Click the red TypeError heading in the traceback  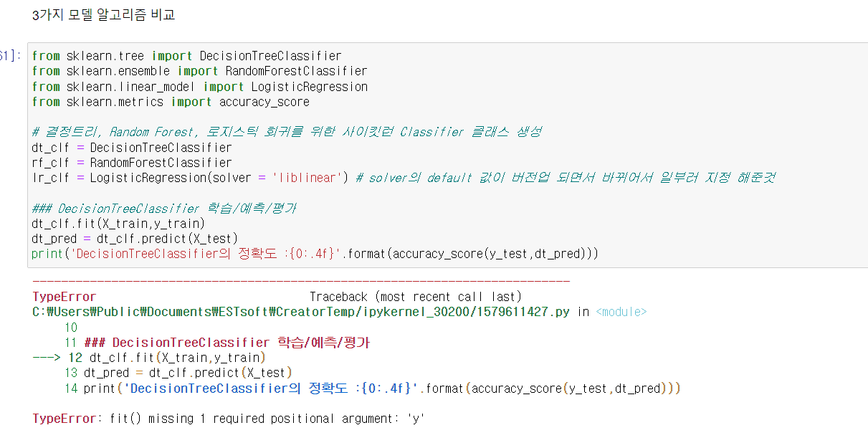pos(64,297)
